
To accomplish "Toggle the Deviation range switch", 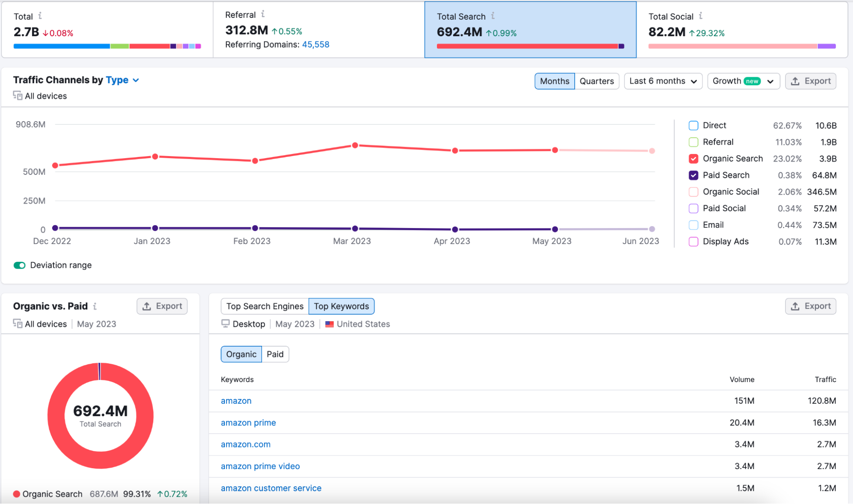I will pyautogui.click(x=21, y=265).
